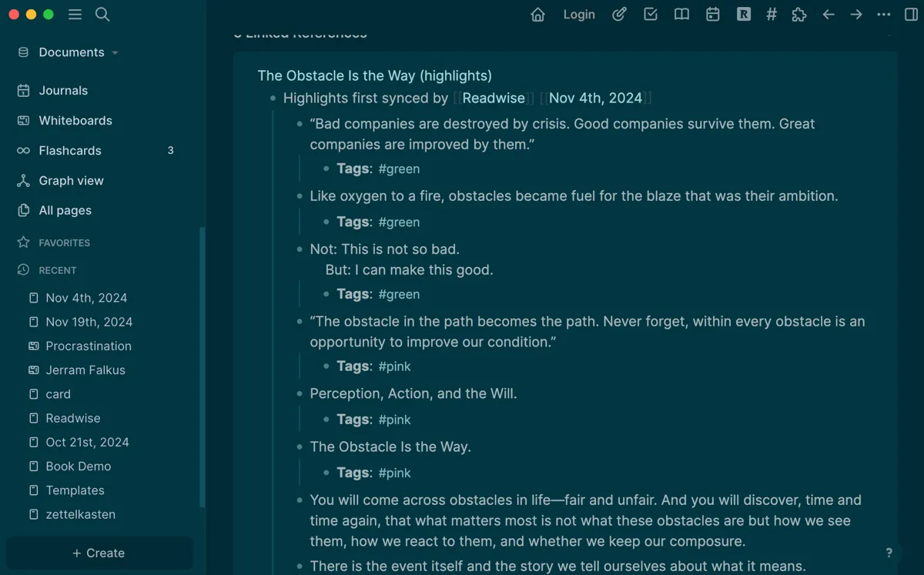Image resolution: width=924 pixels, height=575 pixels.
Task: Open the Procrastination whiteboard in recents
Action: (89, 346)
